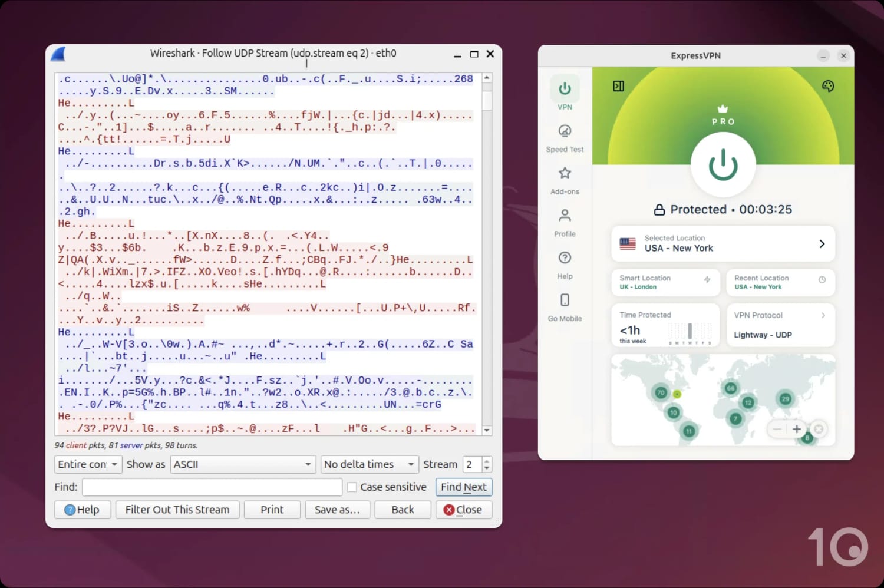The height and width of the screenshot is (588, 884).
Task: Click the Wireshark shark fin title icon
Action: [x=58, y=54]
